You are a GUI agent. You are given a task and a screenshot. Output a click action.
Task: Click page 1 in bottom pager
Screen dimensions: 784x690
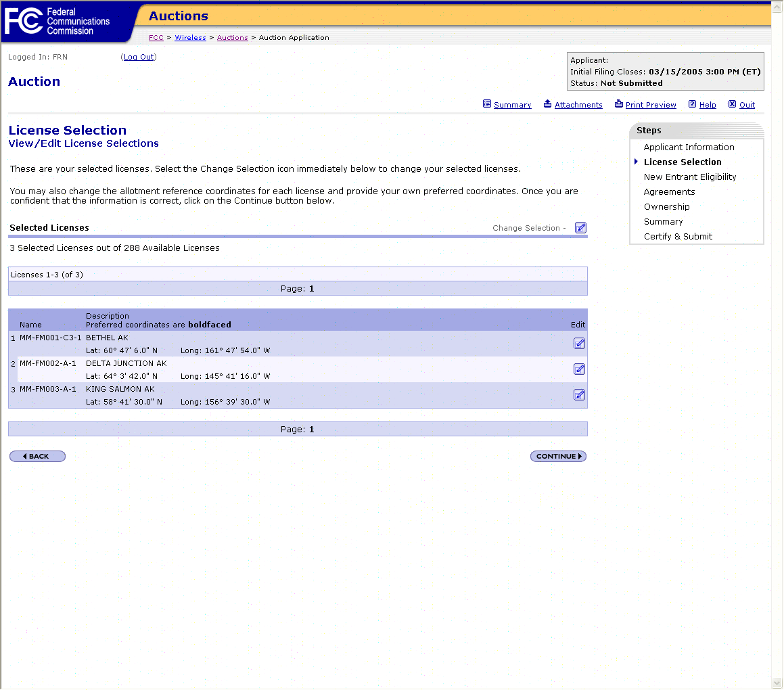tap(311, 430)
